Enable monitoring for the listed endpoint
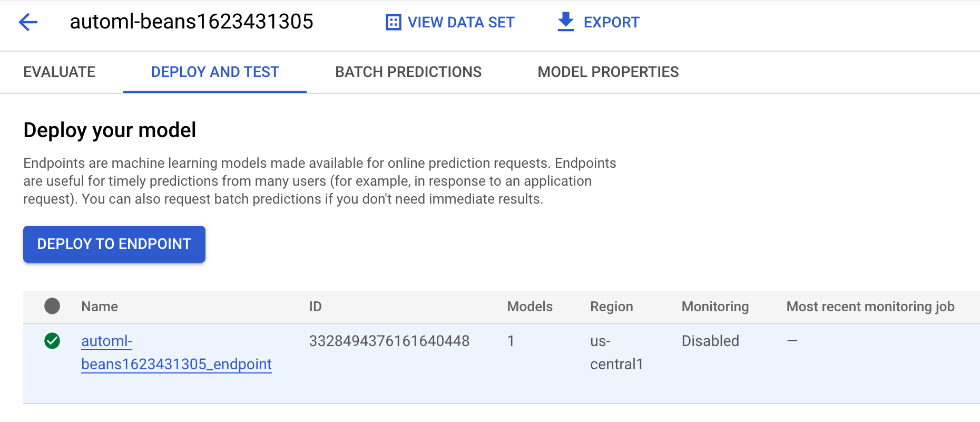The height and width of the screenshot is (422, 980). [x=710, y=341]
